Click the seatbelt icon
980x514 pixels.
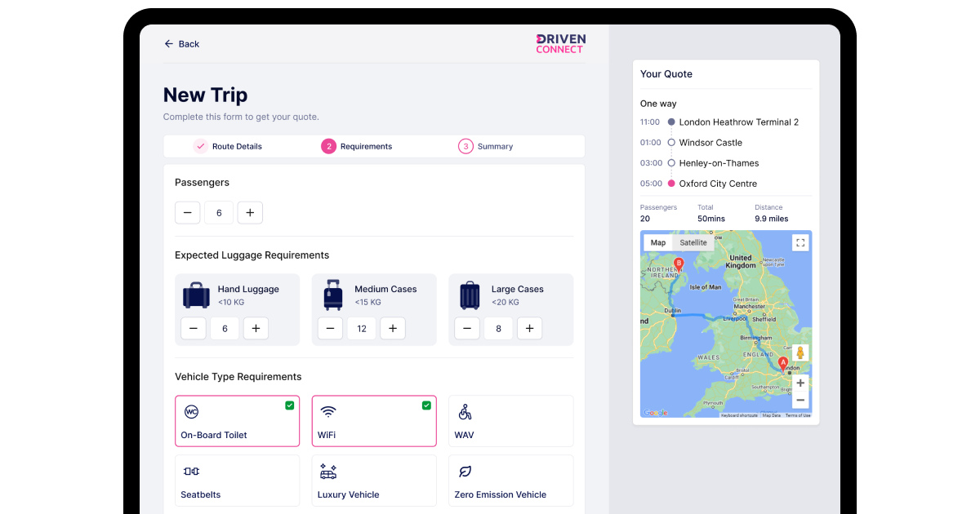[x=191, y=472]
